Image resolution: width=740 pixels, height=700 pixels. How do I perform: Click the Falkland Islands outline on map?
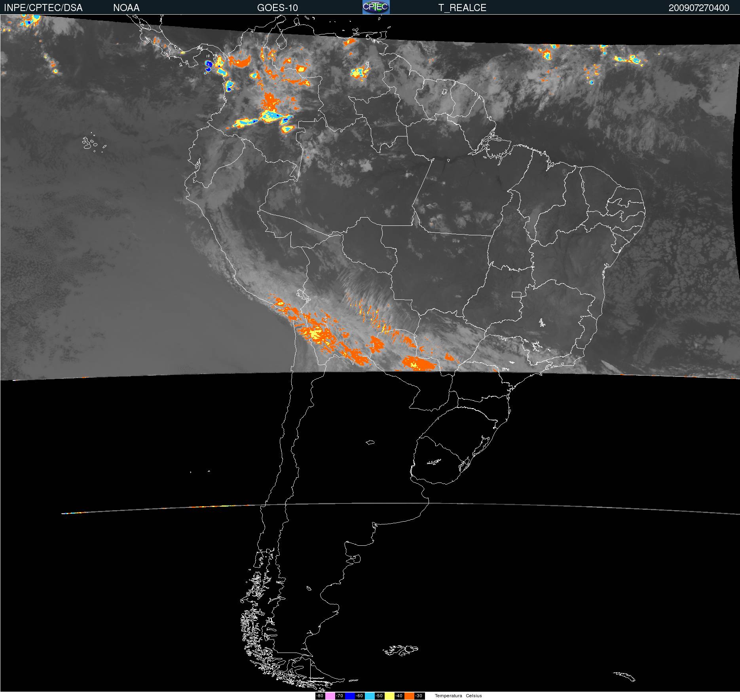(400, 649)
